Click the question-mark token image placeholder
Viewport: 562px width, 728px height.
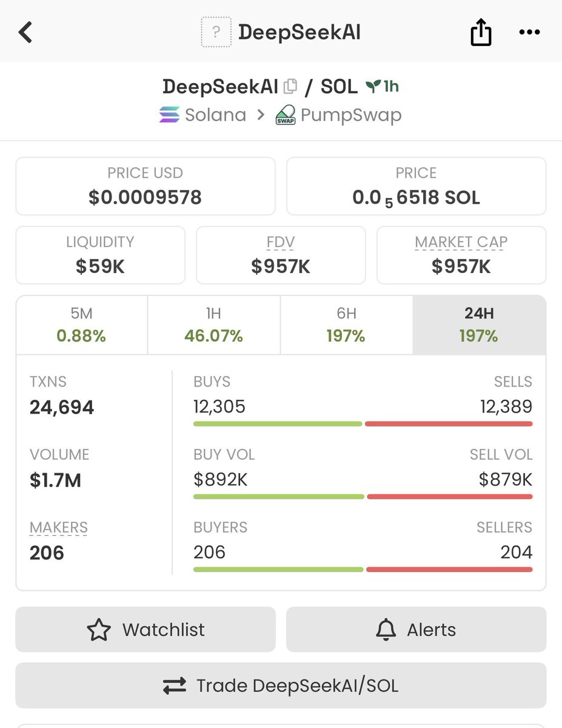[x=216, y=32]
